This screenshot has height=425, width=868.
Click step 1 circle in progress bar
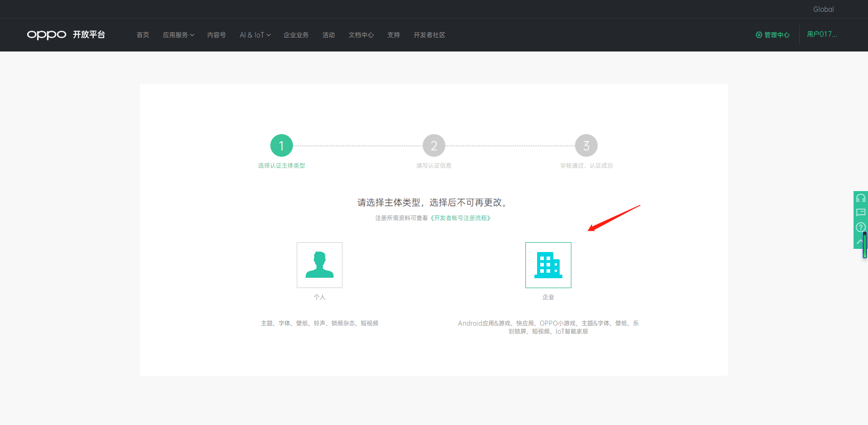282,145
